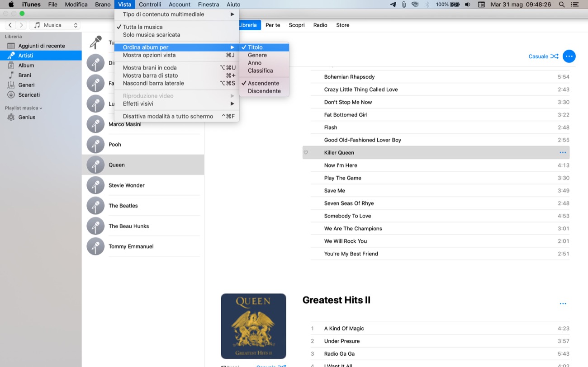Select Titolo sort option

(264, 47)
